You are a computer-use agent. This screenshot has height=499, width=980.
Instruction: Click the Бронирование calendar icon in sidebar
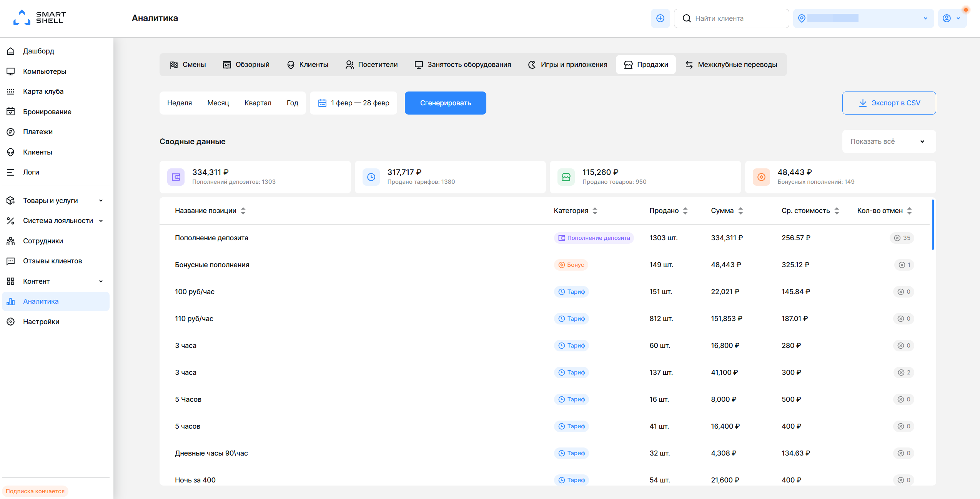pos(11,112)
